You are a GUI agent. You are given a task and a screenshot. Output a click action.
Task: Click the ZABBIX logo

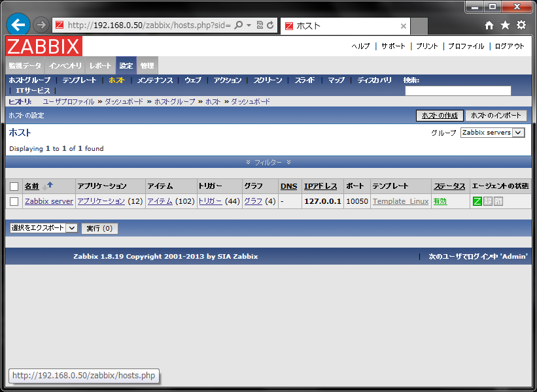coord(44,46)
